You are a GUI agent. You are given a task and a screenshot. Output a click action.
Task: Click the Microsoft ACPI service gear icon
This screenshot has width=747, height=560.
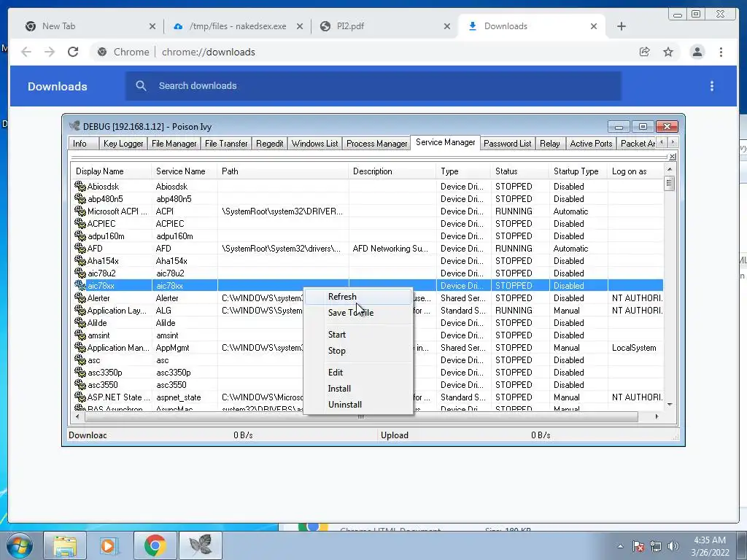(80, 211)
